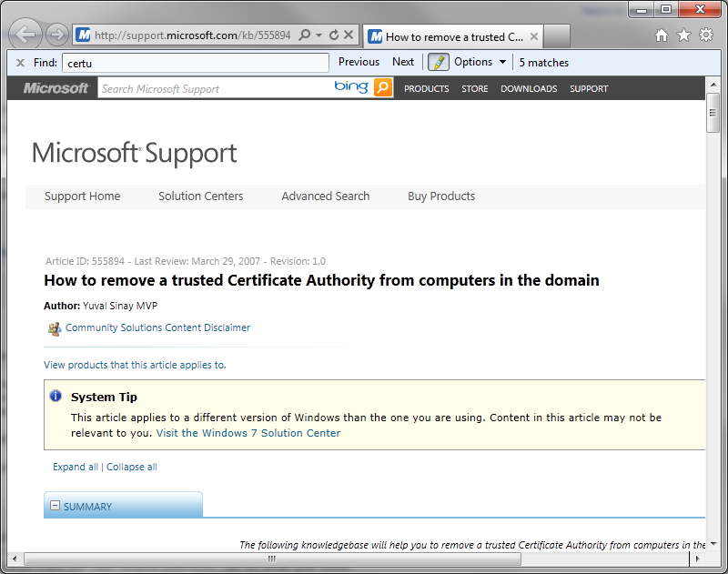728x574 pixels.
Task: Toggle highlight all matches marker icon
Action: [x=438, y=62]
